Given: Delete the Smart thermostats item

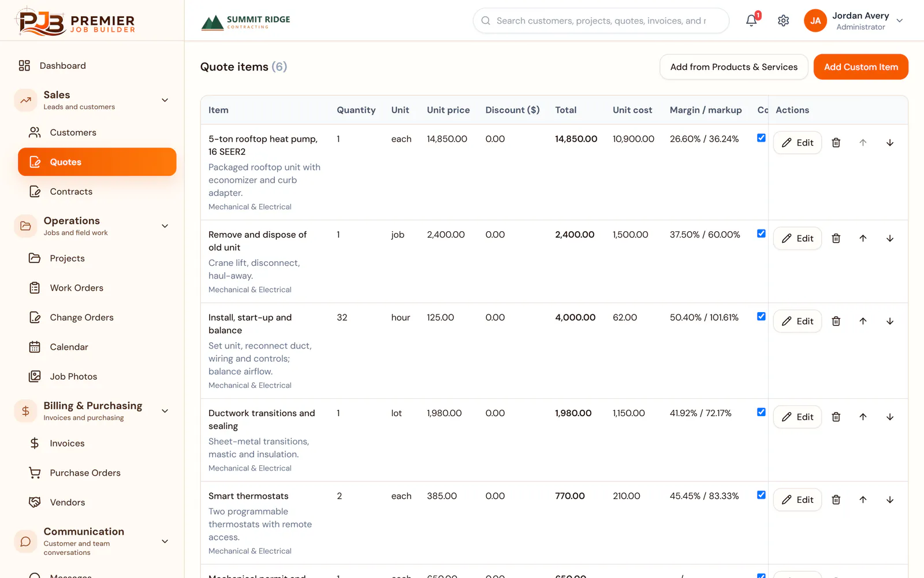Looking at the screenshot, I should pos(836,500).
